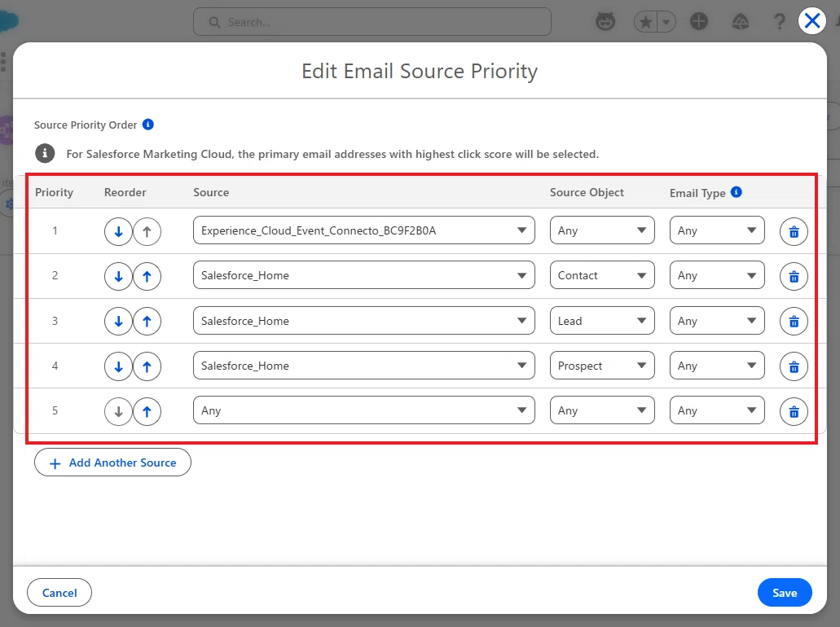Viewport: 840px width, 627px height.
Task: Click the Email Type column header
Action: pos(697,193)
